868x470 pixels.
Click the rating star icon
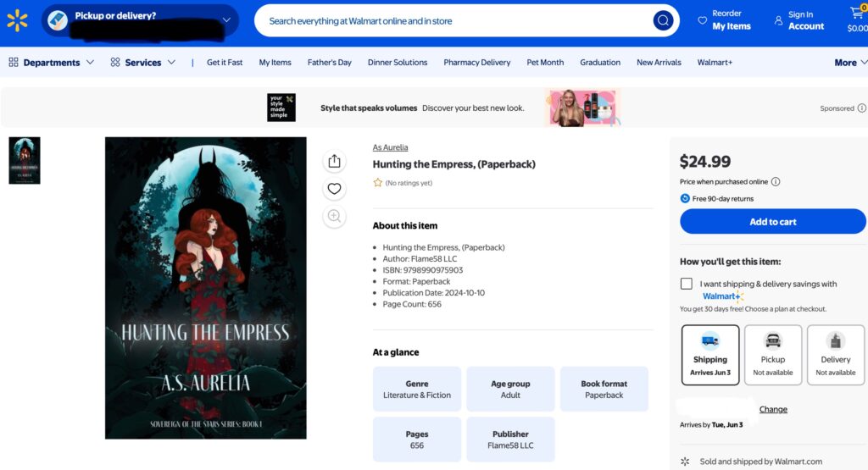pyautogui.click(x=377, y=182)
